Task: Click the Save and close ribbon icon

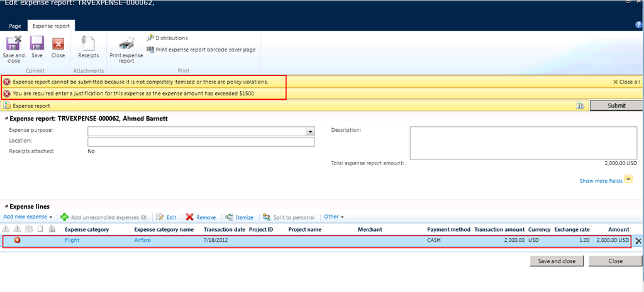Action: [14, 45]
